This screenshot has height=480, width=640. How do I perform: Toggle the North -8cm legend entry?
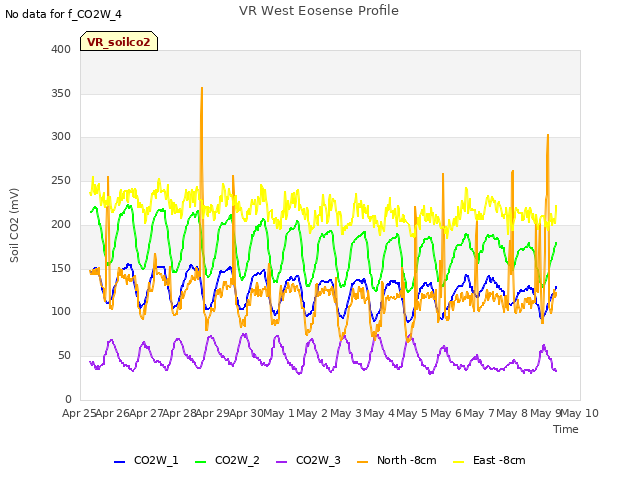(397, 460)
